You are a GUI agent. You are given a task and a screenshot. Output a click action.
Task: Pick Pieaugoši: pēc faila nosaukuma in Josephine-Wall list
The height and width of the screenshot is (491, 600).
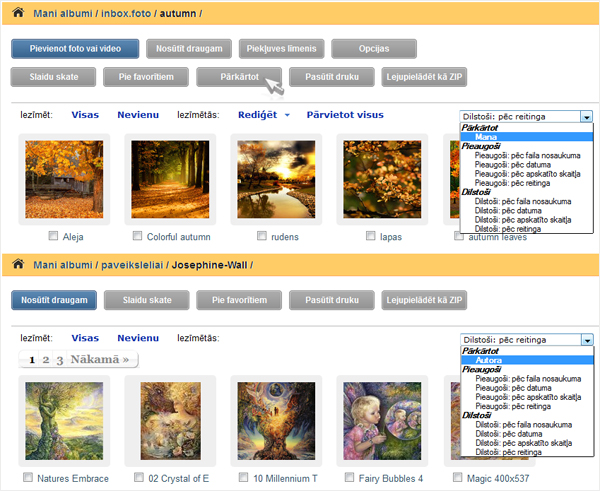click(x=527, y=378)
